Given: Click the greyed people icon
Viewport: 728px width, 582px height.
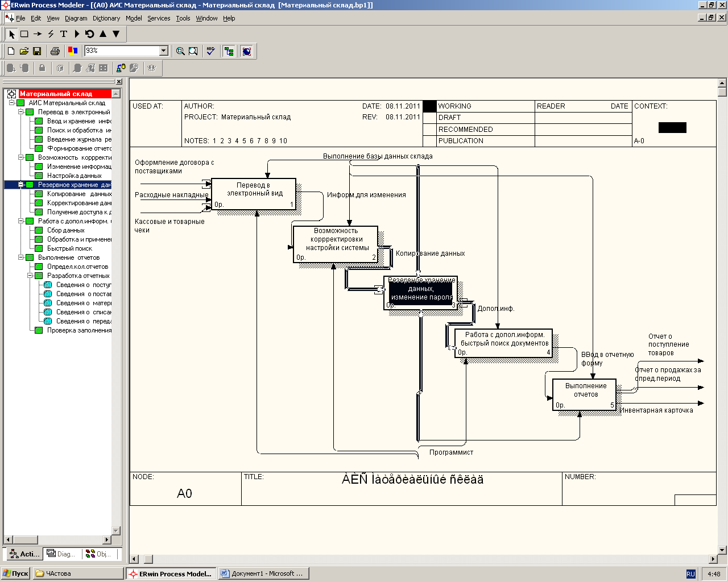Looking at the screenshot, I should click(x=151, y=68).
